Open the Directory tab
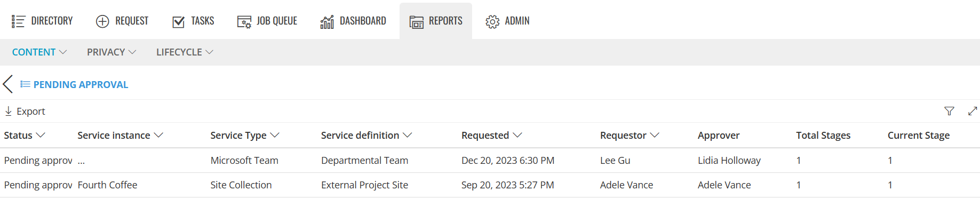Image resolution: width=980 pixels, height=206 pixels. click(x=42, y=21)
